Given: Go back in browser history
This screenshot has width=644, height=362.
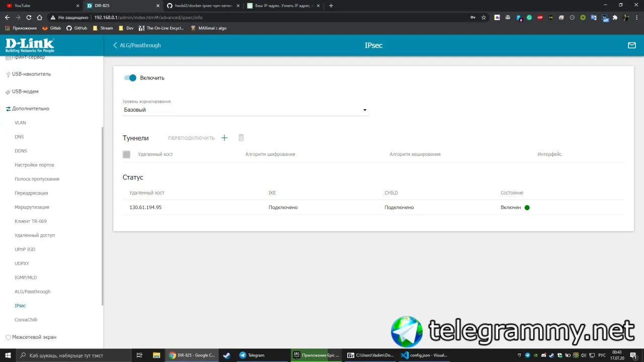Looking at the screenshot, I should (7, 17).
